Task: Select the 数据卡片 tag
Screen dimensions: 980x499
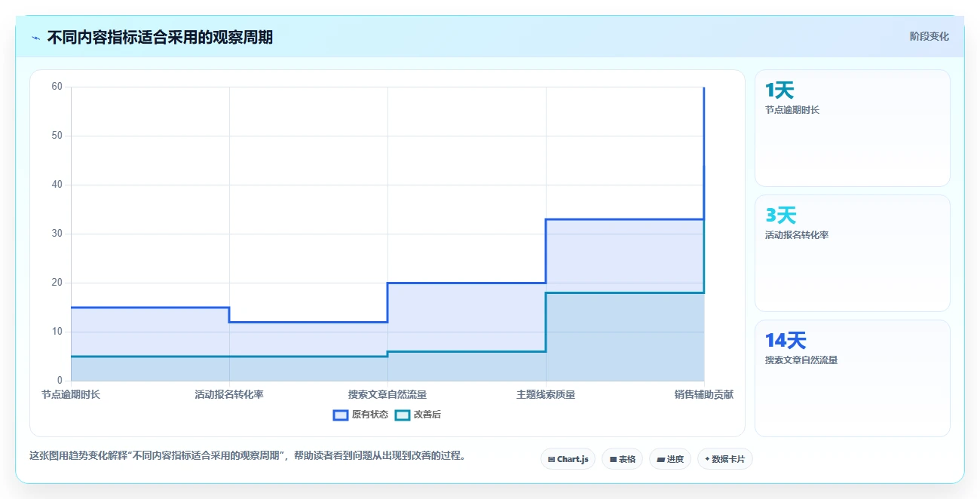Action: click(x=725, y=459)
